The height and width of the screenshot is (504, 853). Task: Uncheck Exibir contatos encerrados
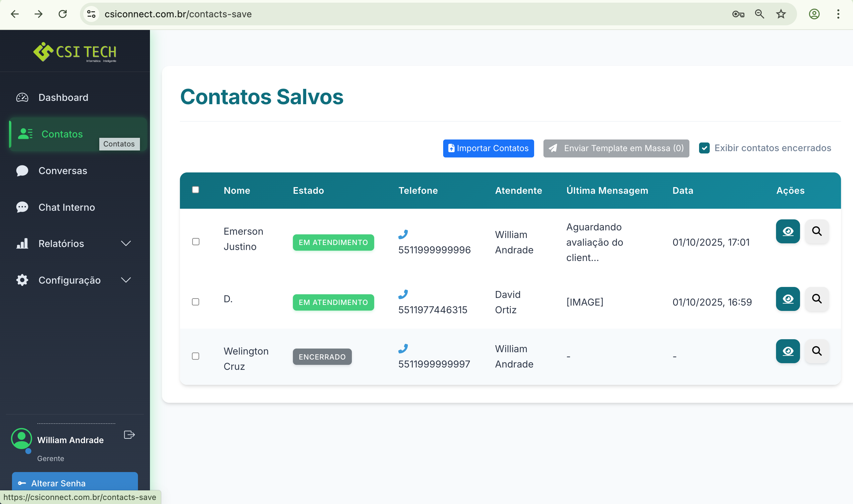click(704, 148)
